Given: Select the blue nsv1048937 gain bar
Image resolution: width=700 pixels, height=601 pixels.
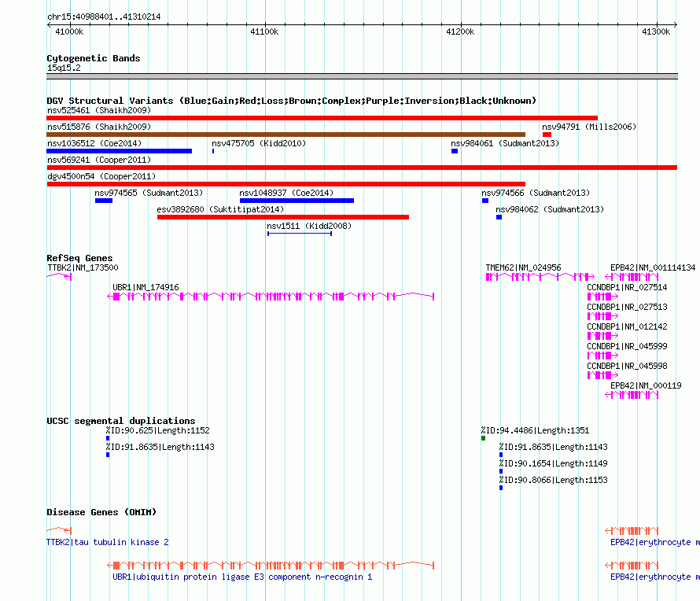Looking at the screenshot, I should tap(297, 201).
